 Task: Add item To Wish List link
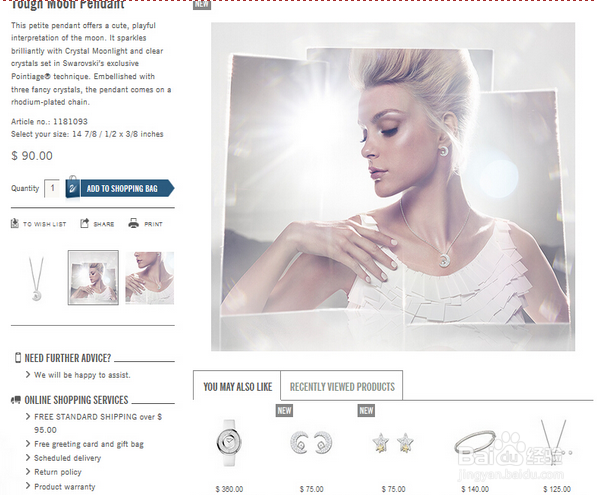45,224
